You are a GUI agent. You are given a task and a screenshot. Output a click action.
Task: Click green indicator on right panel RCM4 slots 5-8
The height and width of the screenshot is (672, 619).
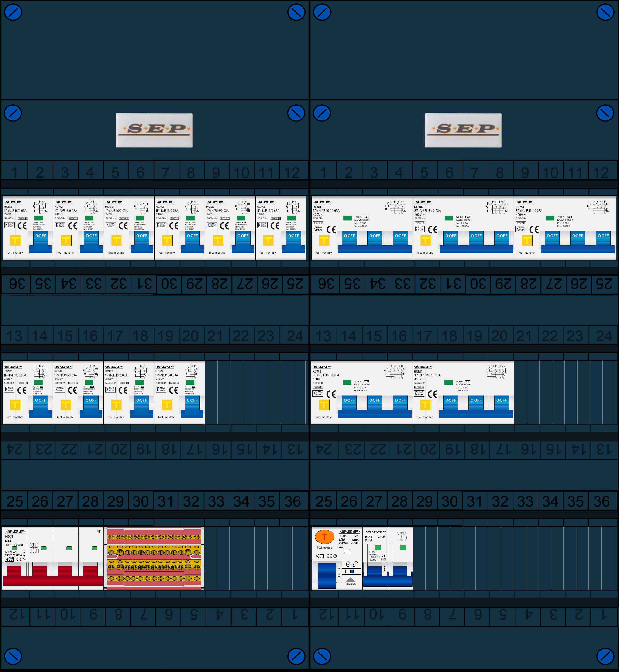pyautogui.click(x=448, y=218)
